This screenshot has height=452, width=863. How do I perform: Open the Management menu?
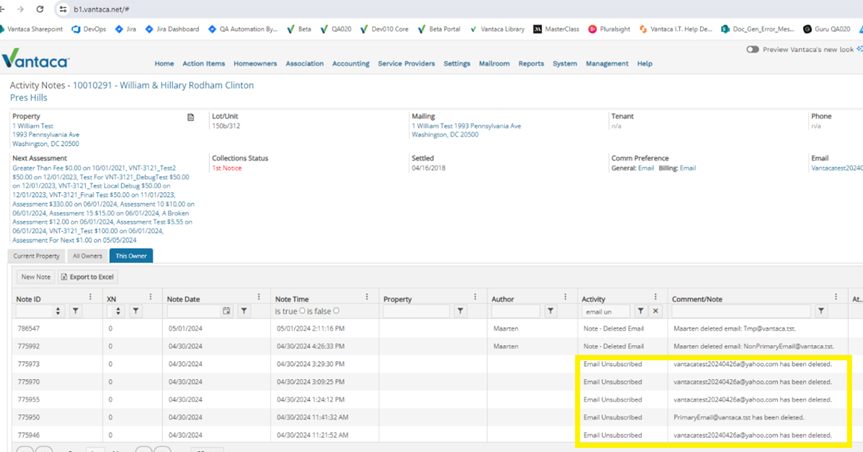coord(607,64)
